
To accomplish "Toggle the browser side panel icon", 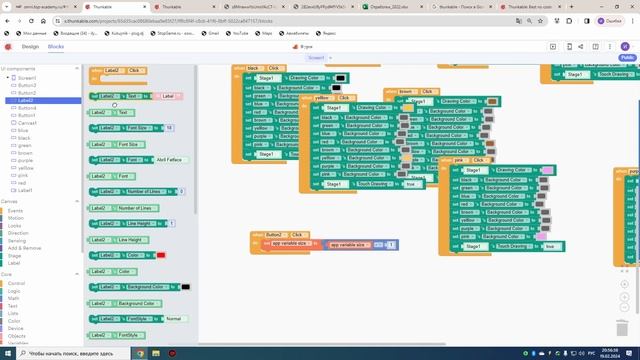I will tap(587, 21).
